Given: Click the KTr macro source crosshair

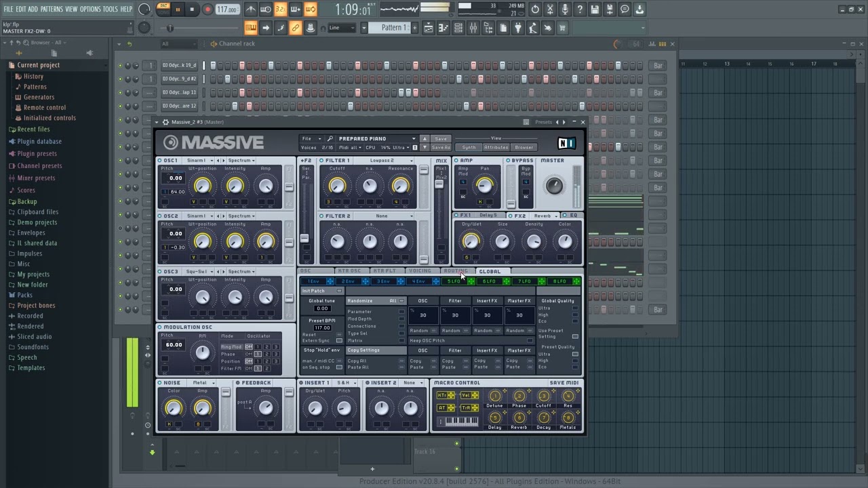Looking at the screenshot, I should [451, 395].
